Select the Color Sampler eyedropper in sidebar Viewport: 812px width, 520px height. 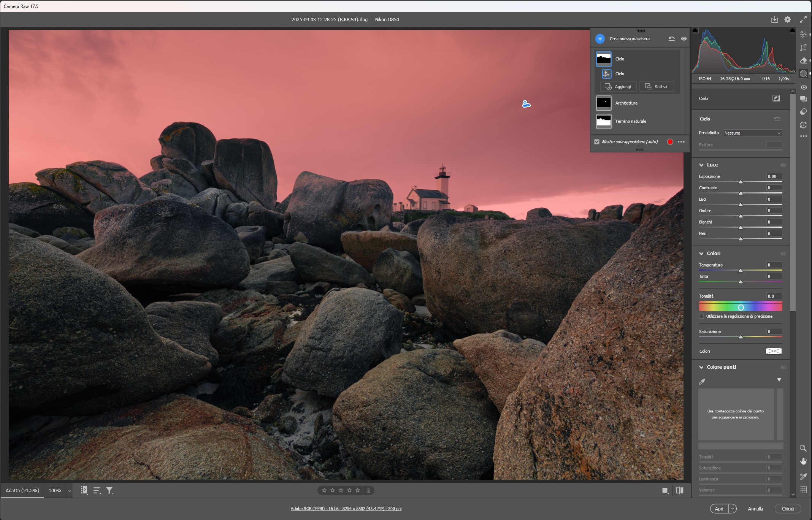(803, 476)
